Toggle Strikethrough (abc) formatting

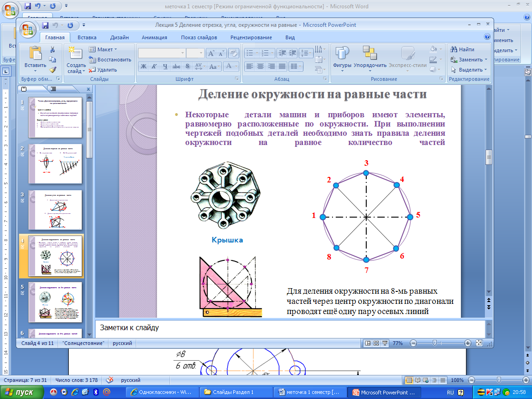[x=176, y=66]
